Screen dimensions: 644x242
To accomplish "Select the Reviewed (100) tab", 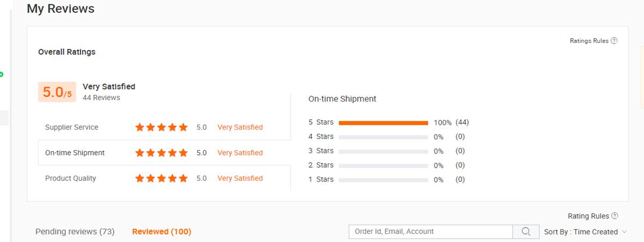I will coord(162,232).
